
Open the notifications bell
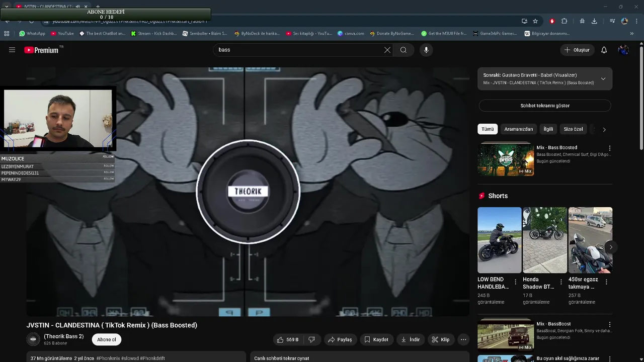pyautogui.click(x=604, y=50)
